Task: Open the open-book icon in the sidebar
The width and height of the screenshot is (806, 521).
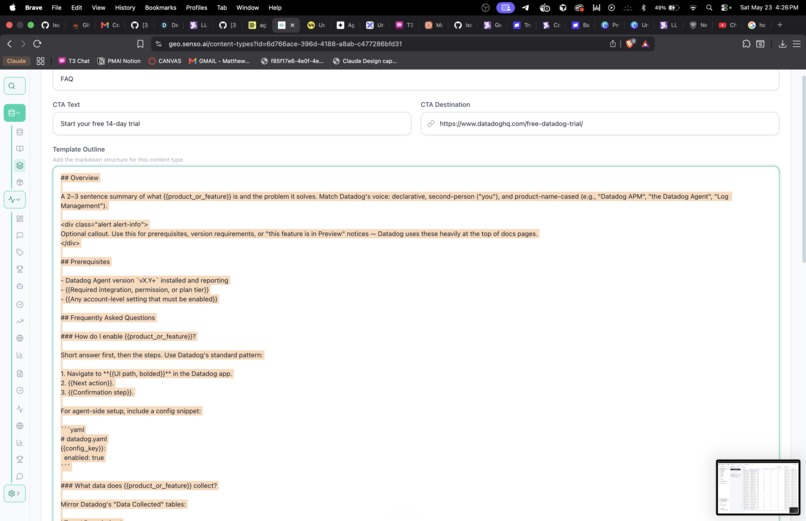Action: coord(20,148)
